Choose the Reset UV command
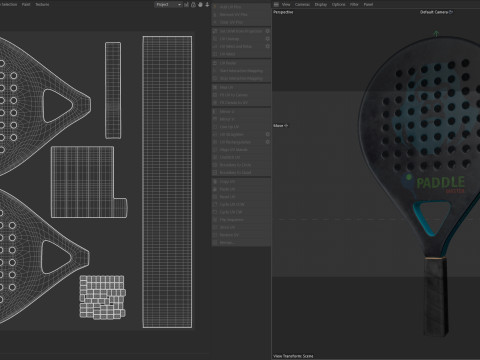Viewport: 480px width, 360px height. coord(241,197)
